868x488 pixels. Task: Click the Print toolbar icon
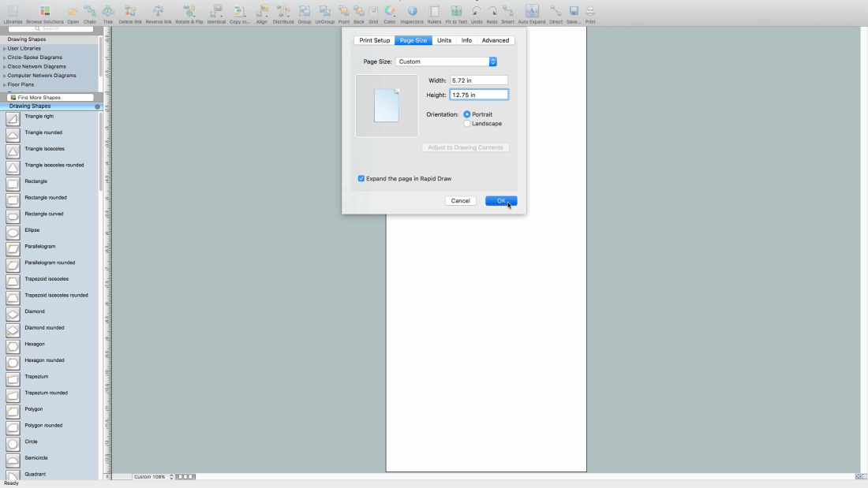pos(590,12)
